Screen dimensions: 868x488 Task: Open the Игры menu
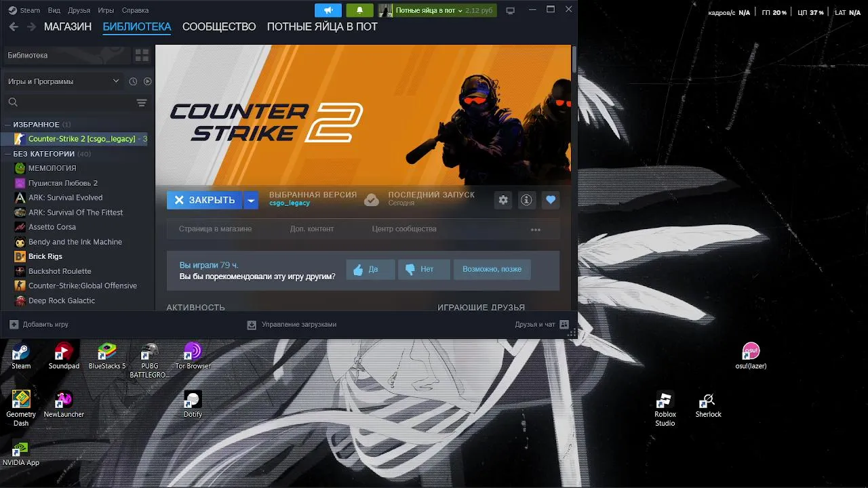pyautogui.click(x=106, y=11)
